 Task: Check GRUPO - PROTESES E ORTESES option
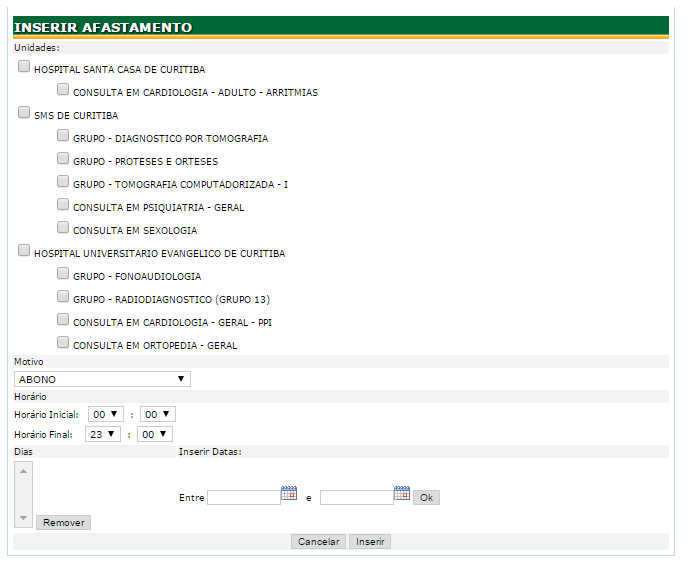(x=63, y=159)
